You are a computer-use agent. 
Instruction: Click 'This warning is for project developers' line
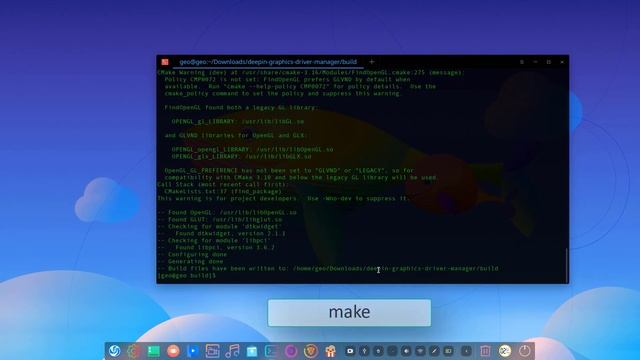pos(283,198)
